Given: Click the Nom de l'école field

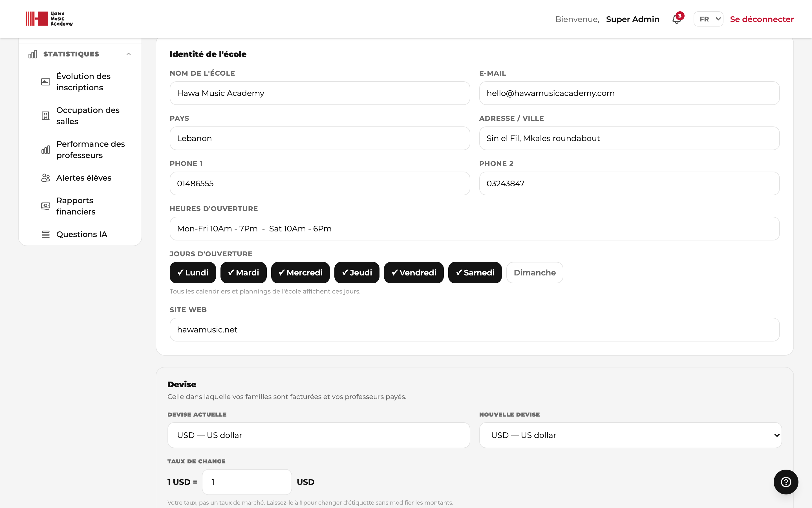Looking at the screenshot, I should coord(320,93).
